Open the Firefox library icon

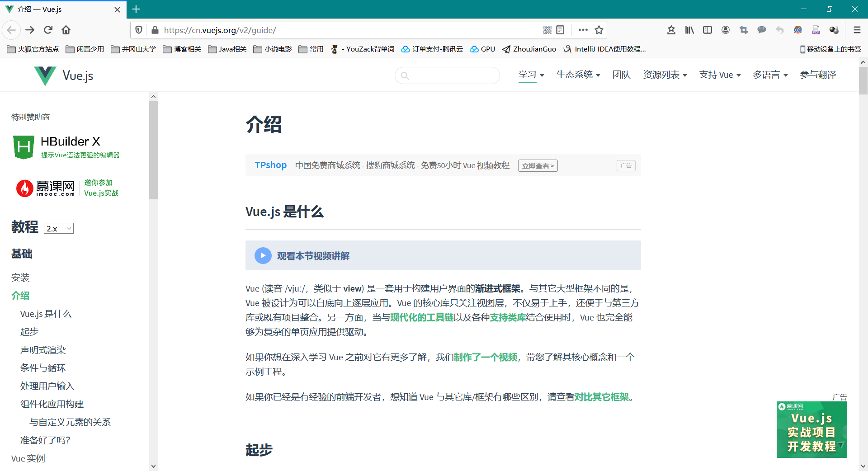point(689,30)
